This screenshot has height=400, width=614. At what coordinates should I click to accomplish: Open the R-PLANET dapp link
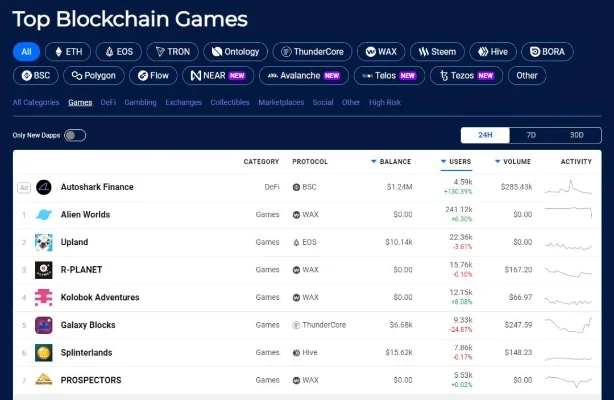81,270
